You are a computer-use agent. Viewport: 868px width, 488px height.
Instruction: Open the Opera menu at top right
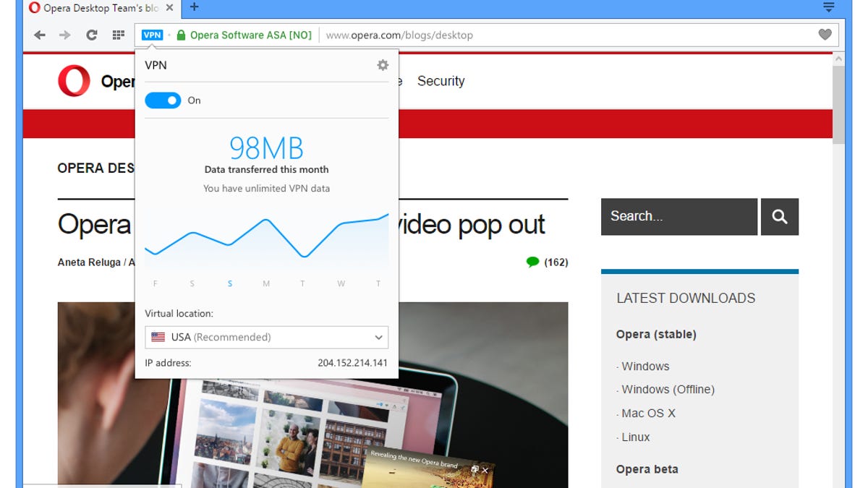[x=829, y=8]
